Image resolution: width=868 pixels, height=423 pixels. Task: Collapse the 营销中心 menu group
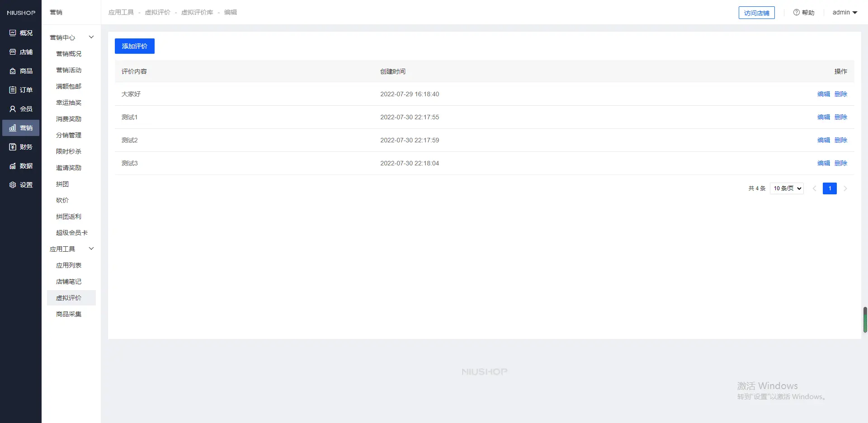[x=91, y=37]
